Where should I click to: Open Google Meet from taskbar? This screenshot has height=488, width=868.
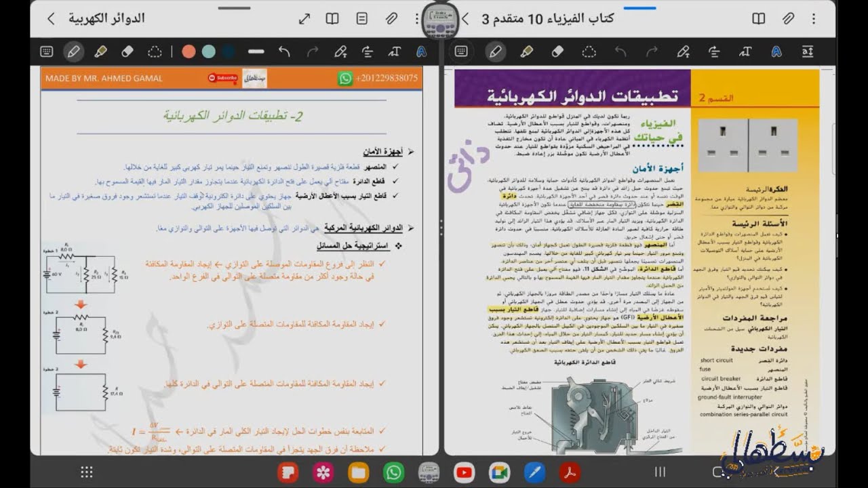click(499, 472)
